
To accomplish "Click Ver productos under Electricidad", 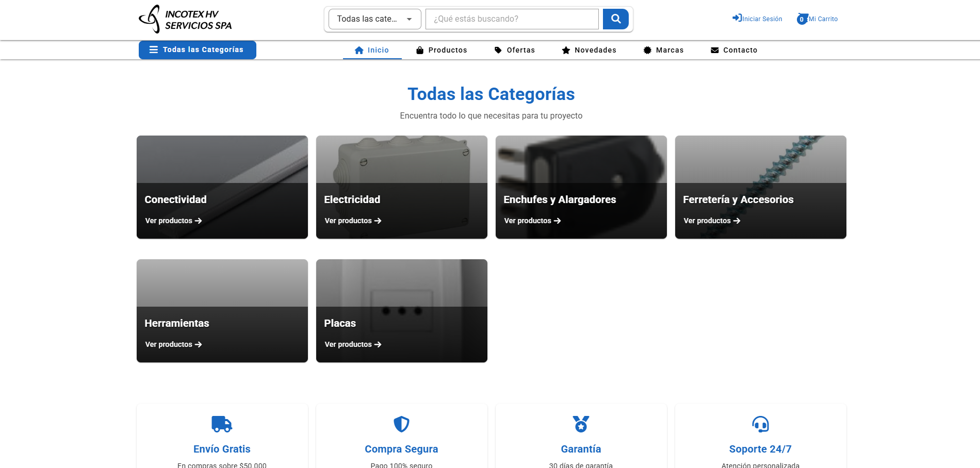I will coord(352,221).
